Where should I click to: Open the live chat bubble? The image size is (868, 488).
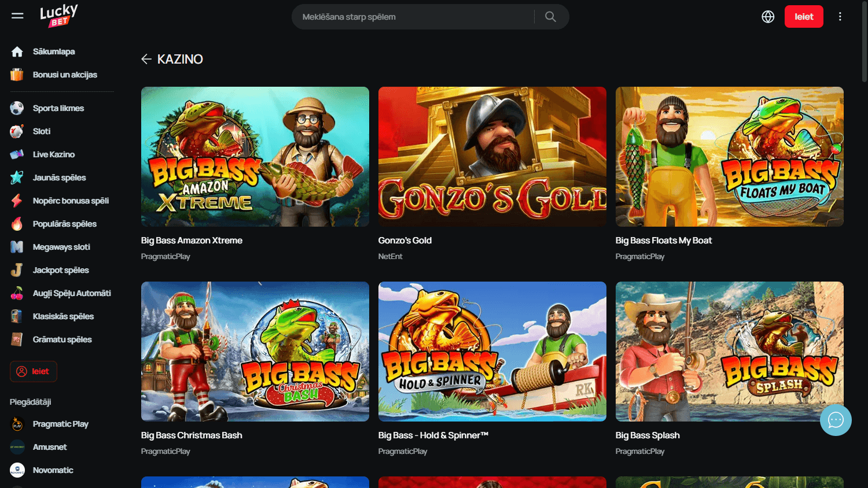coord(836,420)
